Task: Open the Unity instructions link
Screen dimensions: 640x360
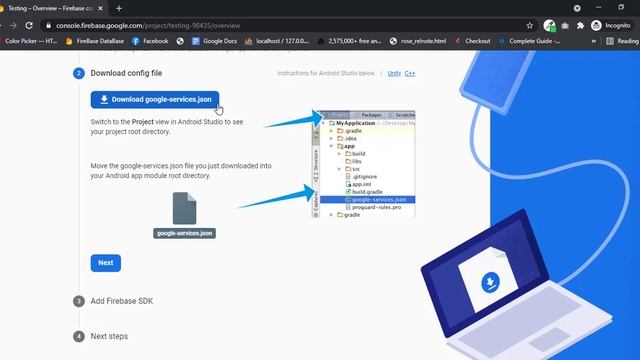Action: point(394,73)
